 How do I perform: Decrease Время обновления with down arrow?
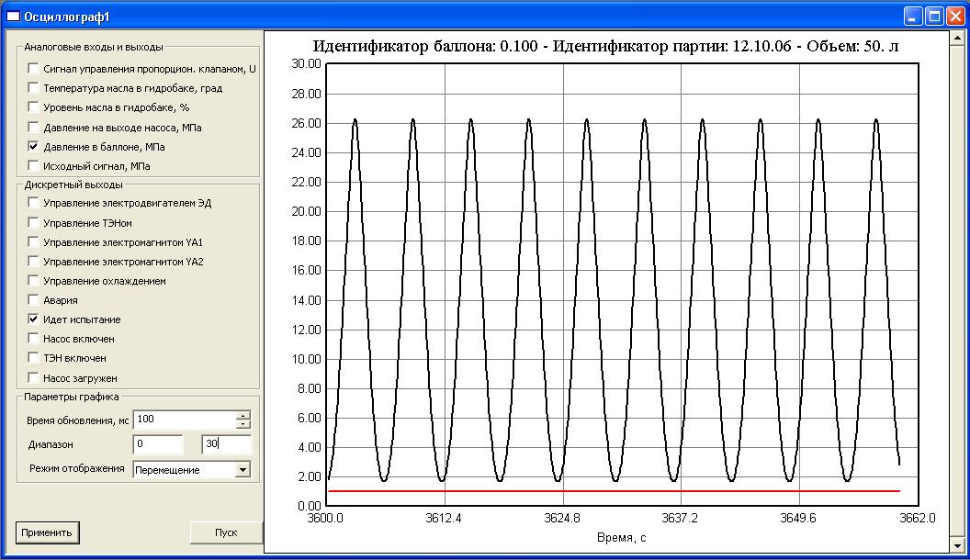tap(243, 424)
